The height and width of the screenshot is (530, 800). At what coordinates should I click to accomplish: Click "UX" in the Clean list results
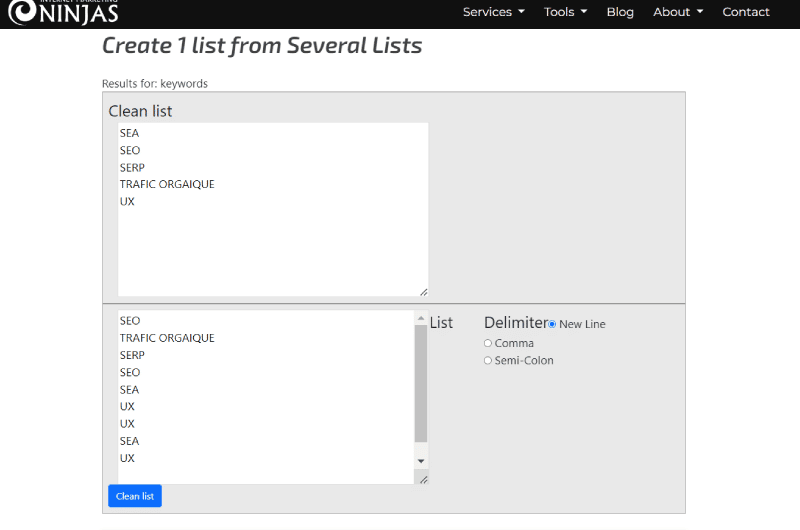(127, 201)
